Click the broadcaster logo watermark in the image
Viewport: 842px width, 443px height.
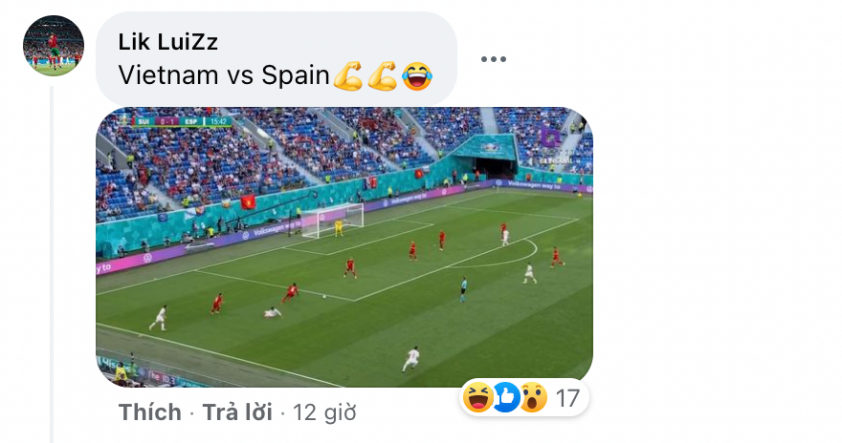pyautogui.click(x=550, y=142)
